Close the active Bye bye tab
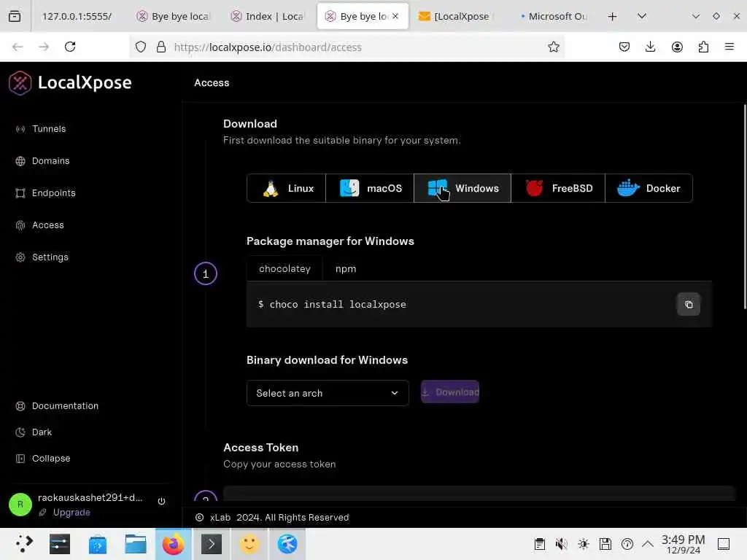747x560 pixels. [395, 16]
